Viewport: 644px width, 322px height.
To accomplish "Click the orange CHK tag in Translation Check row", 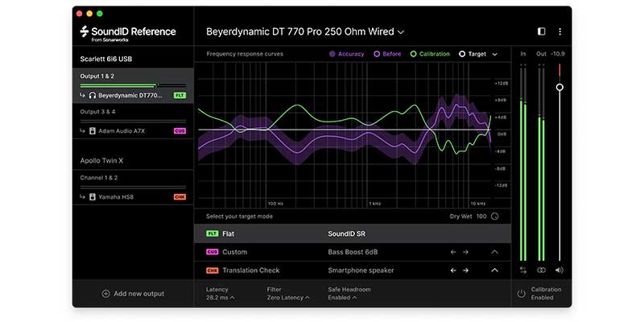I will [x=212, y=270].
